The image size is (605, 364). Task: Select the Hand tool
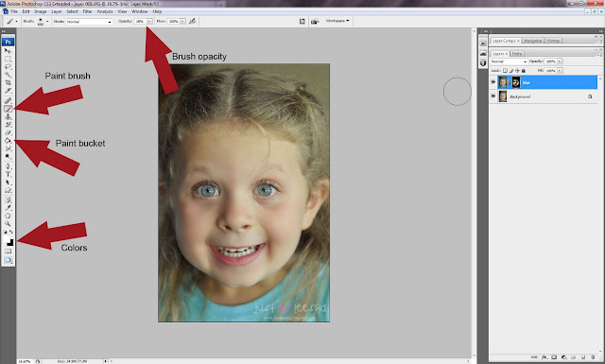point(8,216)
